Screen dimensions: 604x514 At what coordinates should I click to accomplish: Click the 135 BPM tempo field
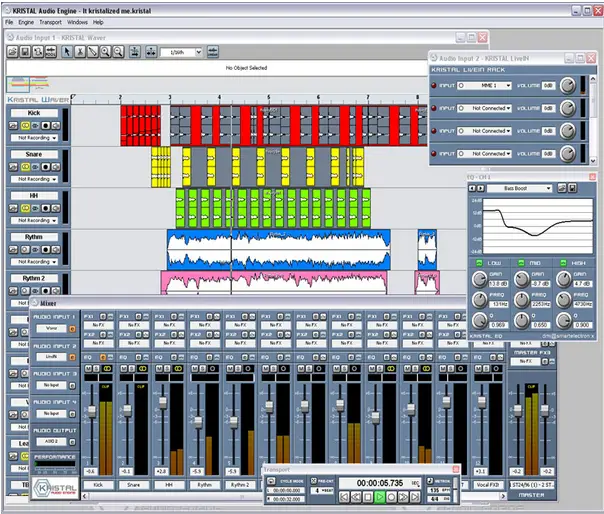(439, 490)
